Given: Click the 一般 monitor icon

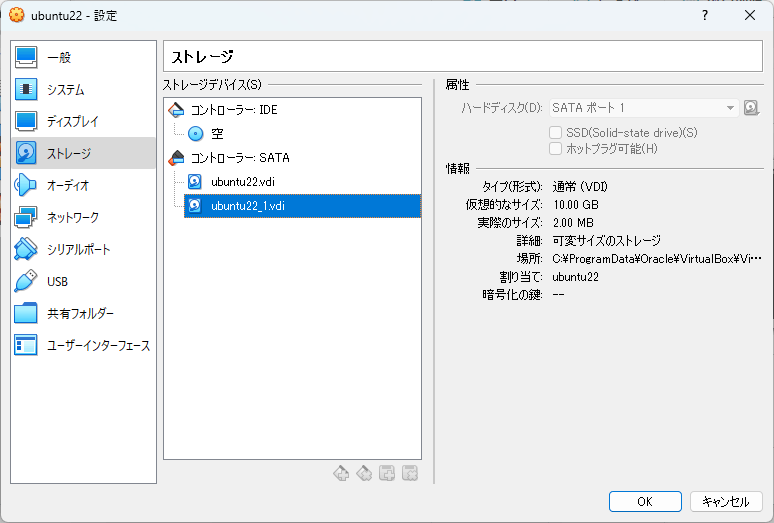Looking at the screenshot, I should (26, 57).
